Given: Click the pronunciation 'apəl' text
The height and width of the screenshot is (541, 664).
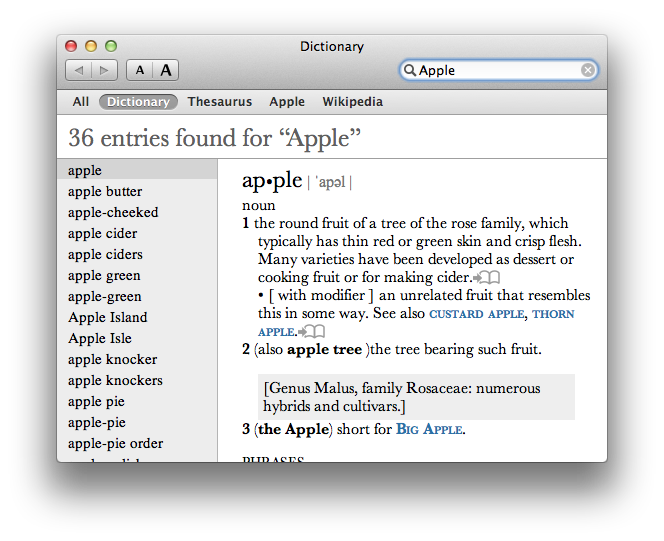Looking at the screenshot, I should click(330, 182).
